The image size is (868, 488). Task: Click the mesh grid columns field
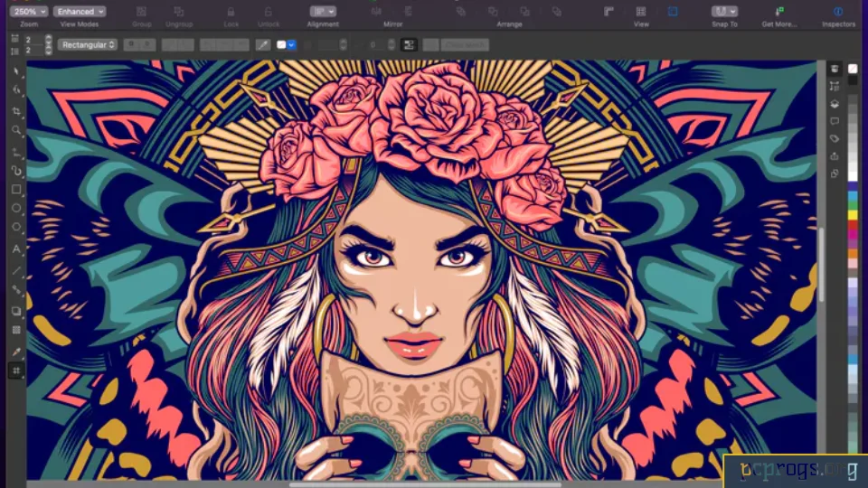click(33, 39)
